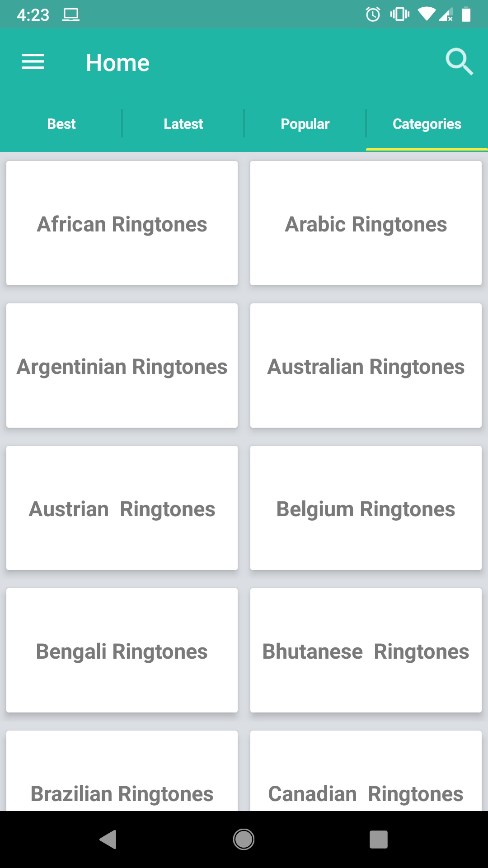The height and width of the screenshot is (868, 488).
Task: Open Bhutanese Ringtones category
Action: pos(366,651)
